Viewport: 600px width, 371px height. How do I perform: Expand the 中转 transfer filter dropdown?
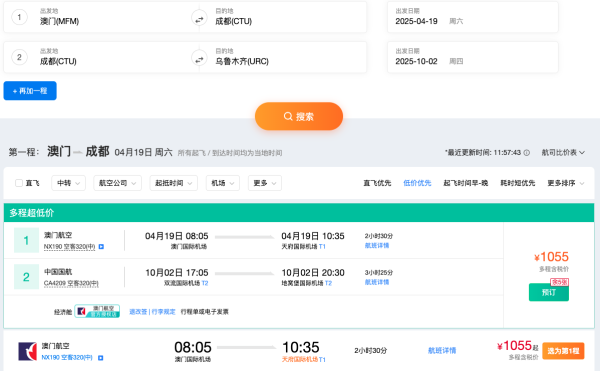click(x=68, y=183)
